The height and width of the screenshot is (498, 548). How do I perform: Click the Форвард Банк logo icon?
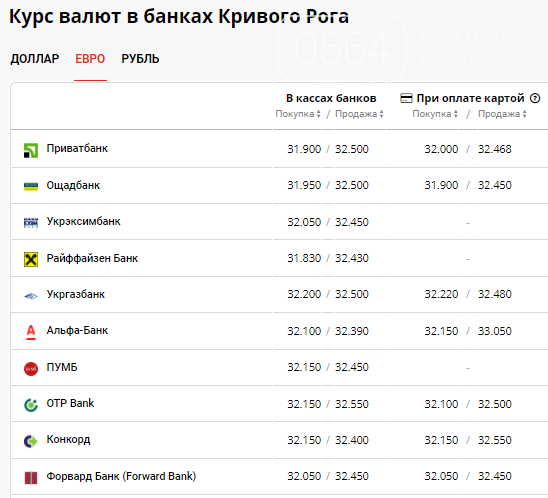coord(31,478)
